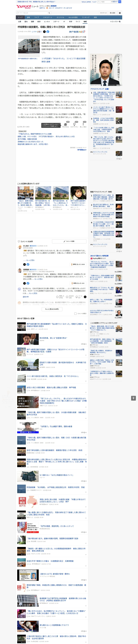Dismiss the 「浅はか、最悪の結果」 recommended card X
138x644 pixels.
point(33,211)
